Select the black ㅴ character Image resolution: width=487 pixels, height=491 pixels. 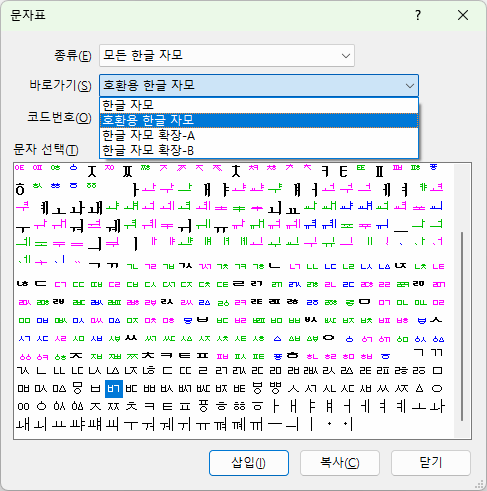pyautogui.click(x=185, y=389)
